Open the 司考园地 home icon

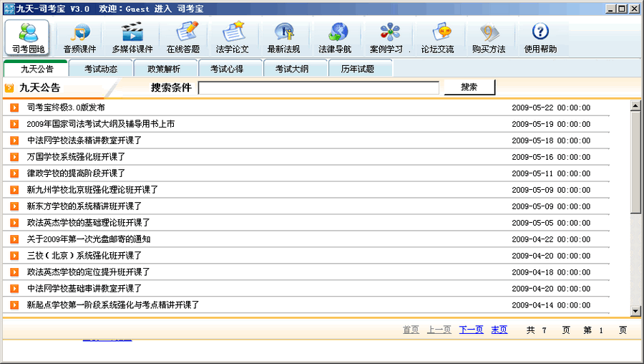point(28,37)
